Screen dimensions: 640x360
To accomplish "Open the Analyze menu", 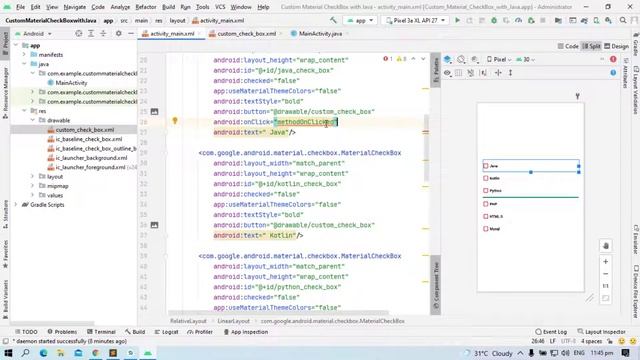I will 120,7.
